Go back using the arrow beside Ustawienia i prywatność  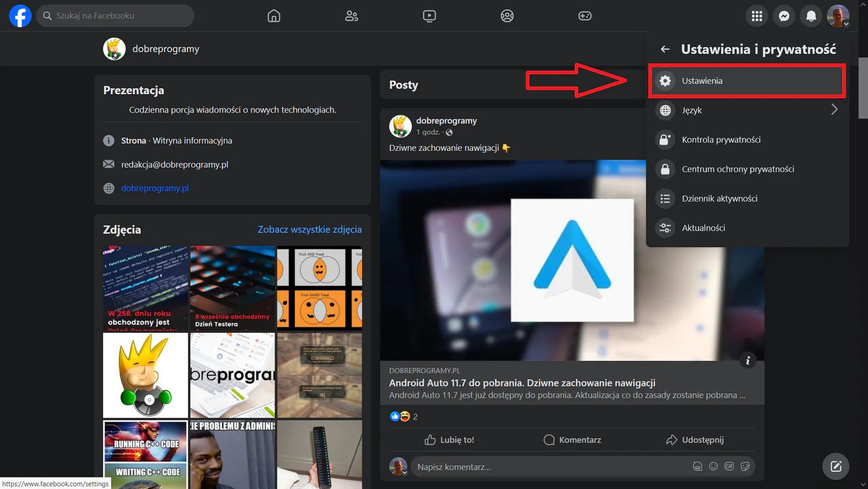665,49
